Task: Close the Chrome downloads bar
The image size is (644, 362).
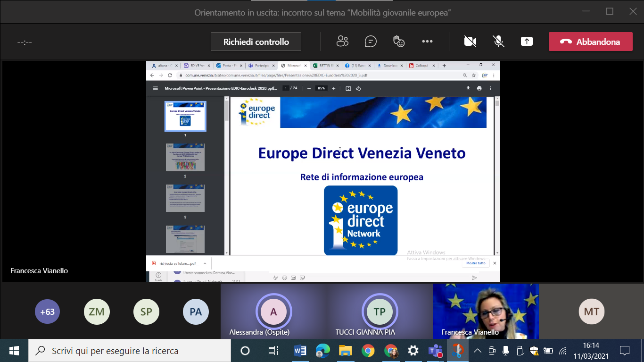Action: click(495, 263)
